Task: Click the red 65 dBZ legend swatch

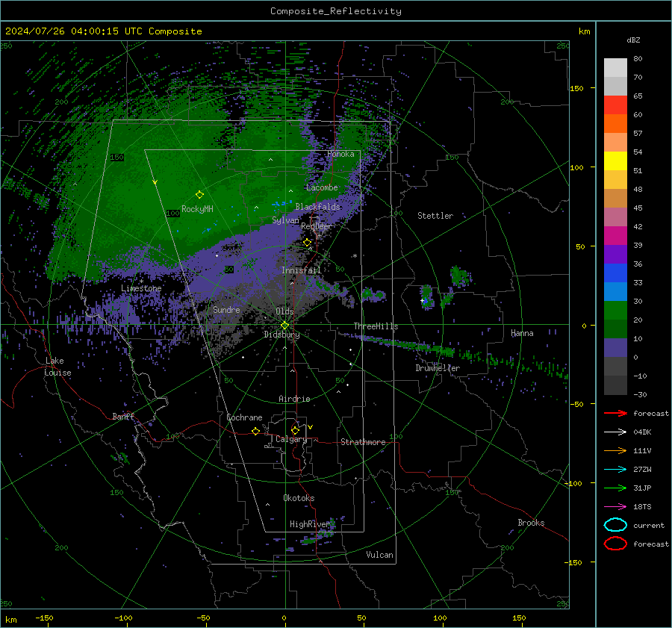Action: coord(615,105)
